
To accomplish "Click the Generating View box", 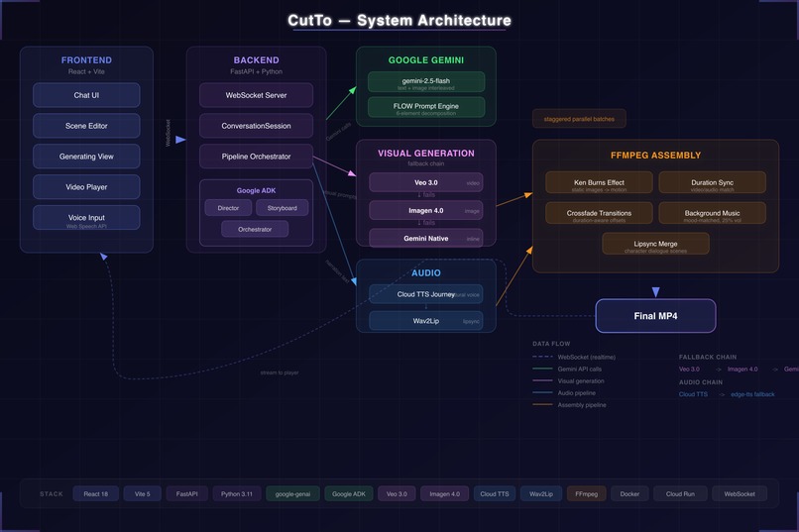I will click(86, 157).
